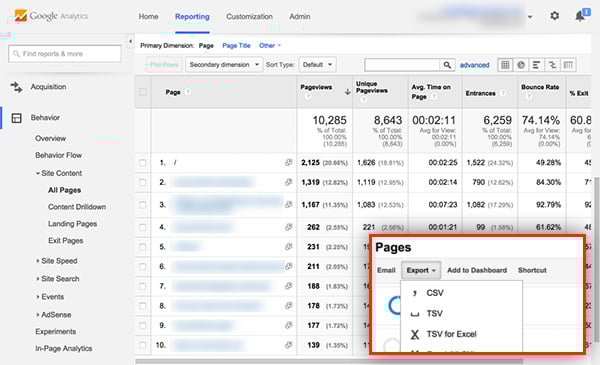Select the comparison view icon

(553, 65)
